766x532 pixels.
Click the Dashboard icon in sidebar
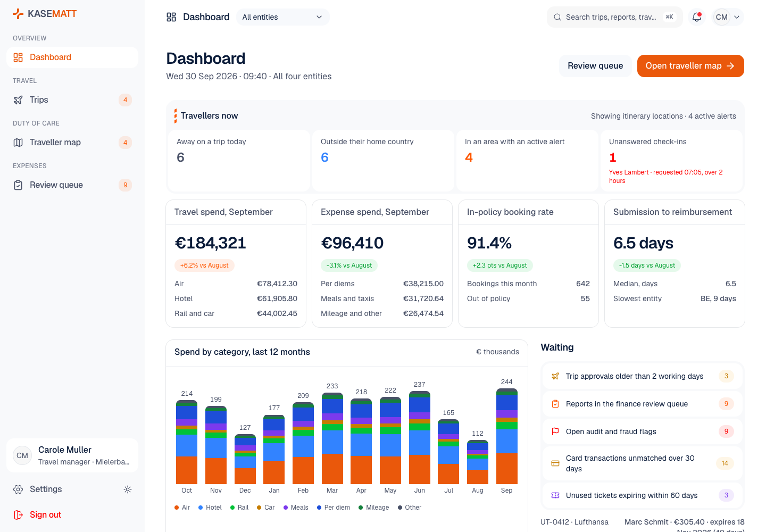(18, 57)
